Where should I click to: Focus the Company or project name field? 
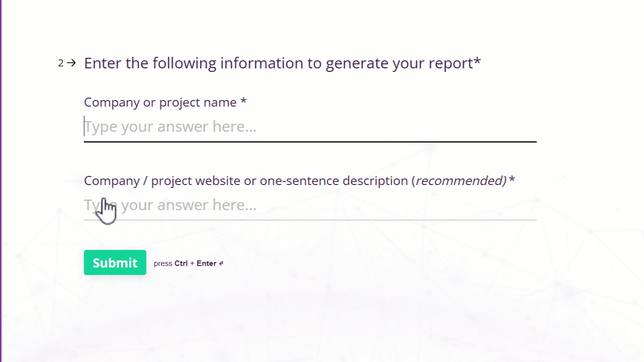click(310, 127)
